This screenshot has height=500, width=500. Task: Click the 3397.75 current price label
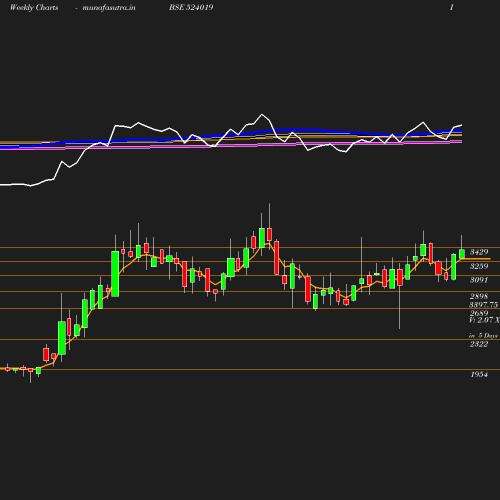(x=483, y=305)
